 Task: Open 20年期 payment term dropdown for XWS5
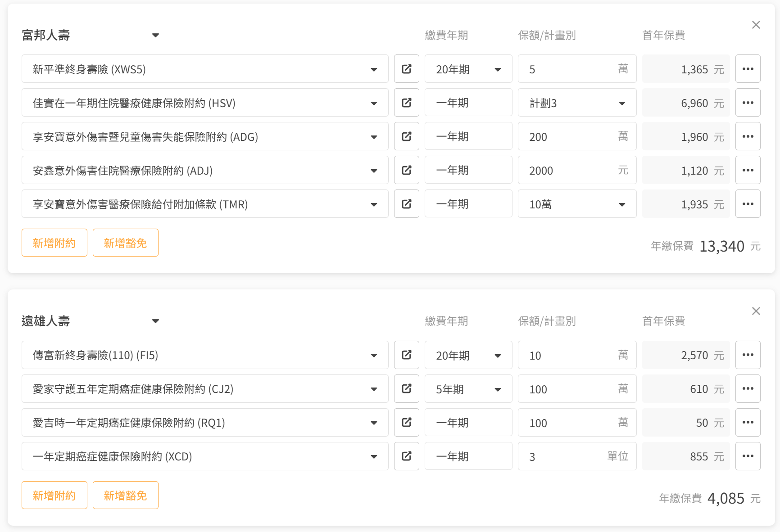click(x=468, y=69)
